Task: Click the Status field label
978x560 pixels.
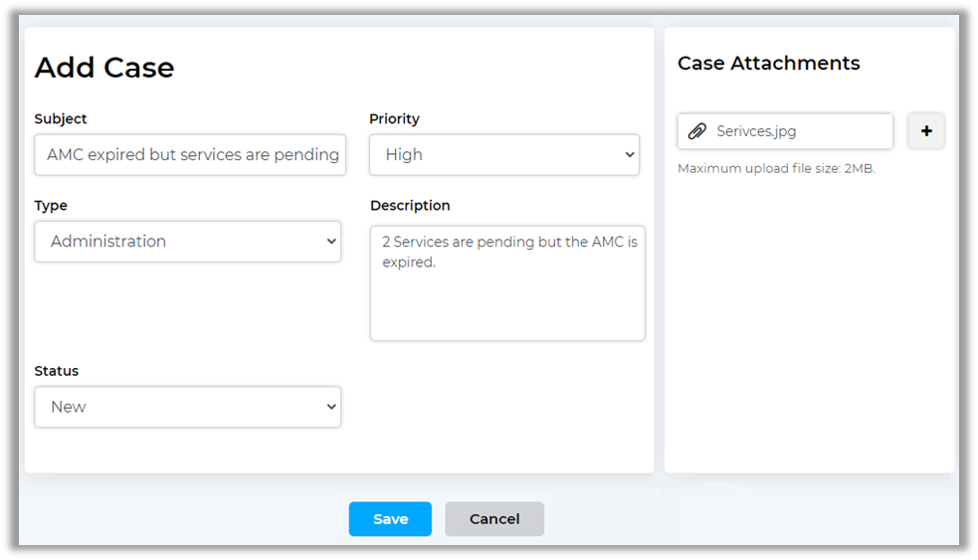Action: [57, 371]
